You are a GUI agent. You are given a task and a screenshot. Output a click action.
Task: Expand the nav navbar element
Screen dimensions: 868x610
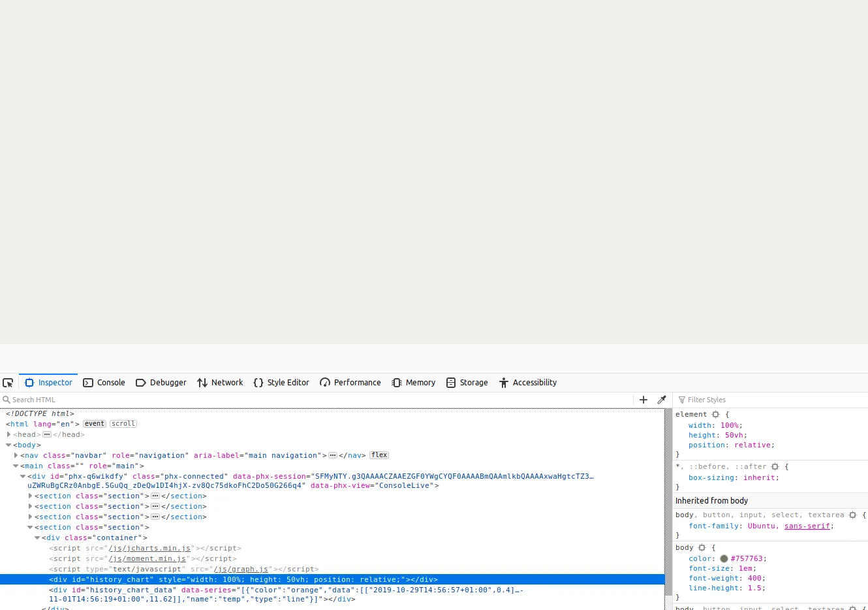point(16,455)
